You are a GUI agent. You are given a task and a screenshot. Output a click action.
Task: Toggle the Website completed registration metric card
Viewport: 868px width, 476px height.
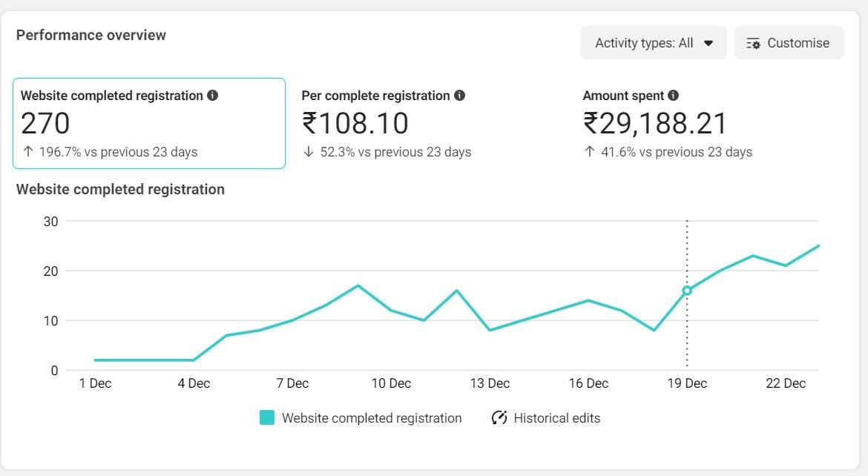click(x=148, y=123)
